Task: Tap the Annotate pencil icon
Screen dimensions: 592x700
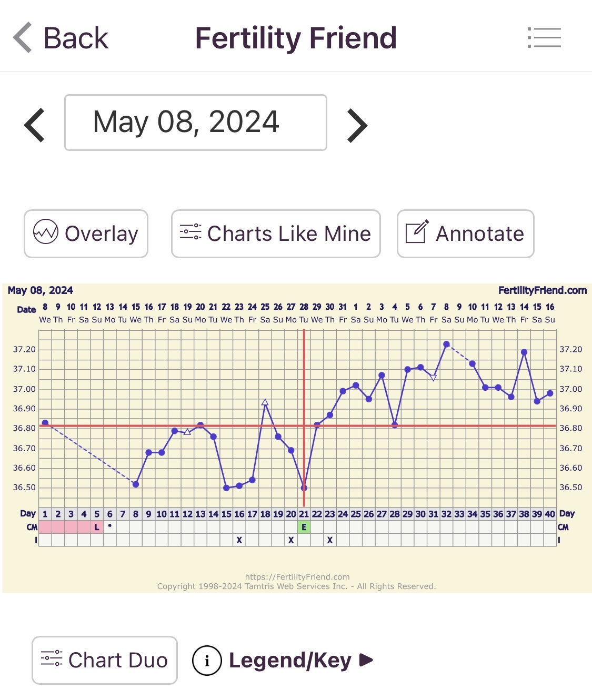Action: click(417, 232)
